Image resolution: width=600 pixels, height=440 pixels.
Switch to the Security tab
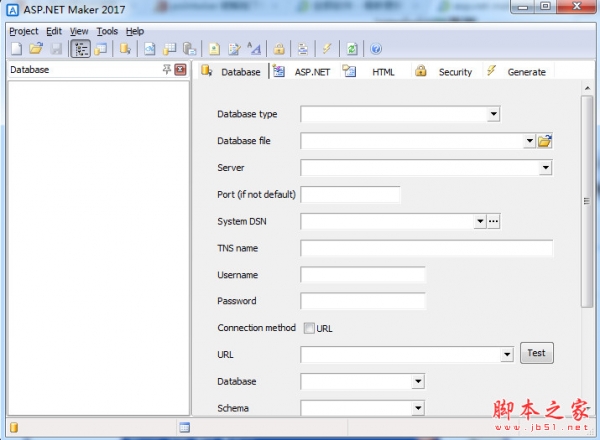point(445,72)
